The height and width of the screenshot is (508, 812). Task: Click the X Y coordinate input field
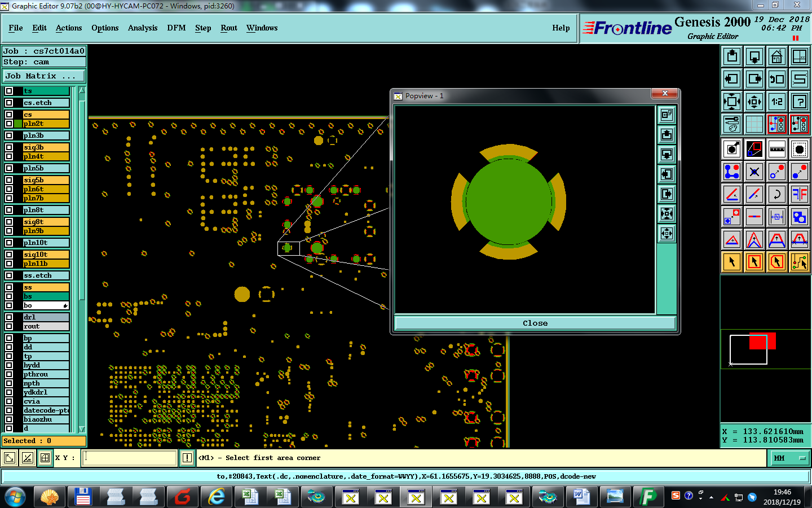130,458
